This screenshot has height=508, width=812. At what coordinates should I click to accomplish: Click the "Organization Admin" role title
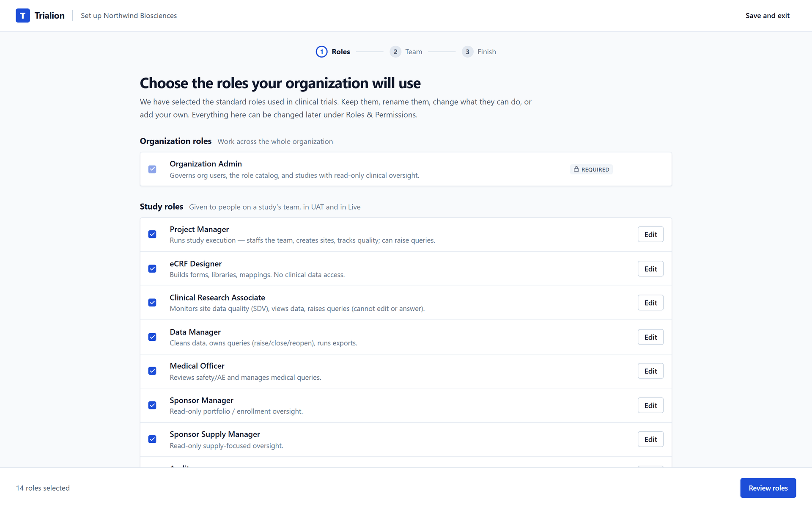coord(206,164)
